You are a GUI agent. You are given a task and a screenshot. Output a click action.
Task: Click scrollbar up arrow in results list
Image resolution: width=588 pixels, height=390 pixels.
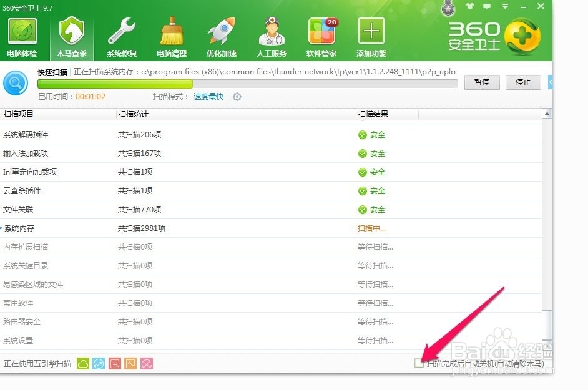[x=547, y=113]
